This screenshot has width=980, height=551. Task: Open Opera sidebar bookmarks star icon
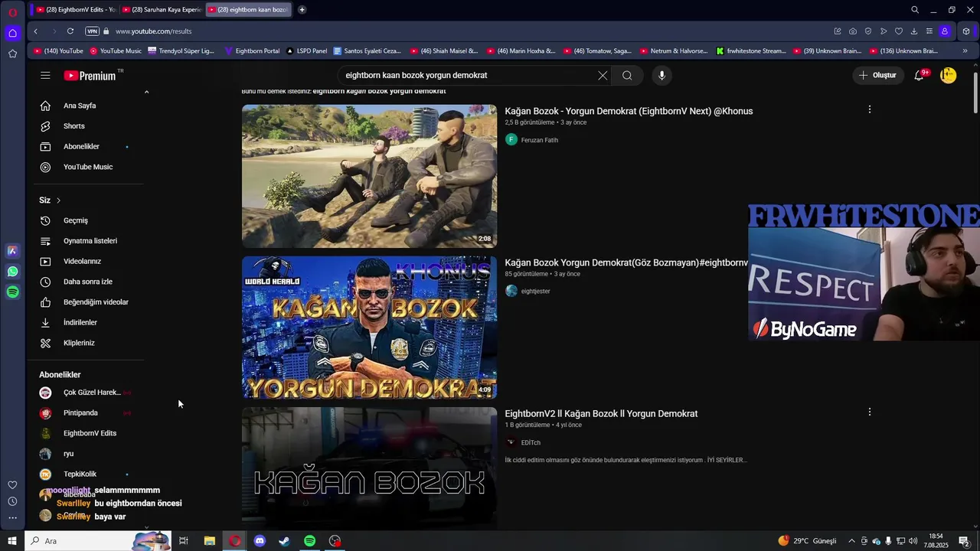(12, 54)
